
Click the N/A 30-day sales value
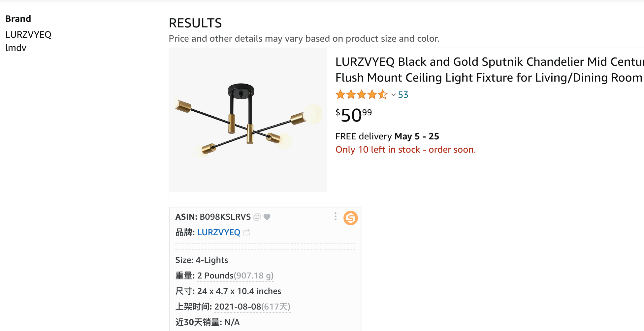tap(232, 322)
